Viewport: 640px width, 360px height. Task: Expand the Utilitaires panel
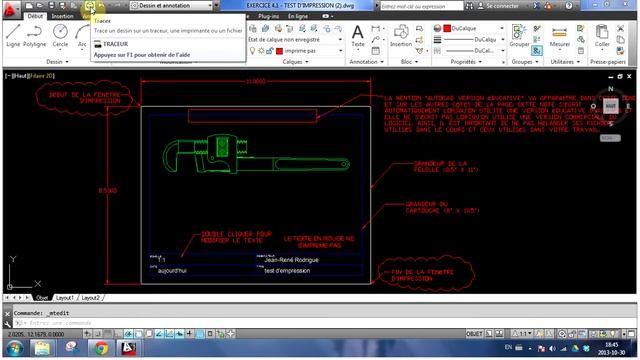pos(565,62)
